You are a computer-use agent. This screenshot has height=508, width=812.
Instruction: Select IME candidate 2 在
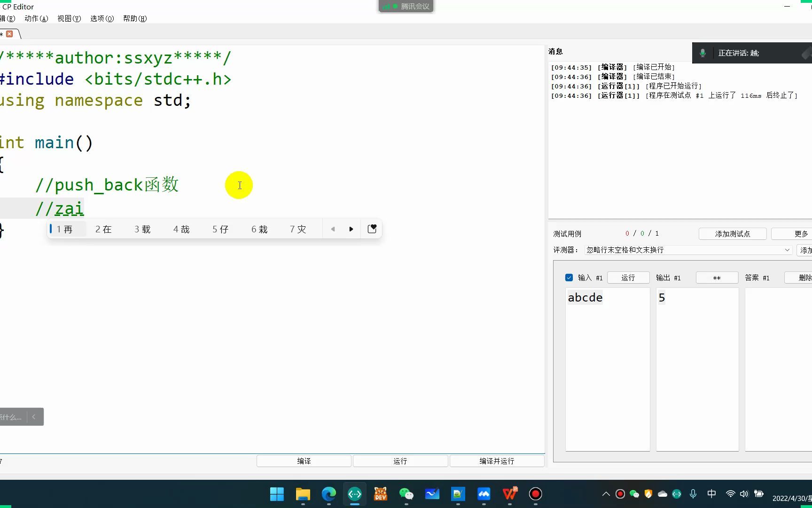[x=103, y=229]
